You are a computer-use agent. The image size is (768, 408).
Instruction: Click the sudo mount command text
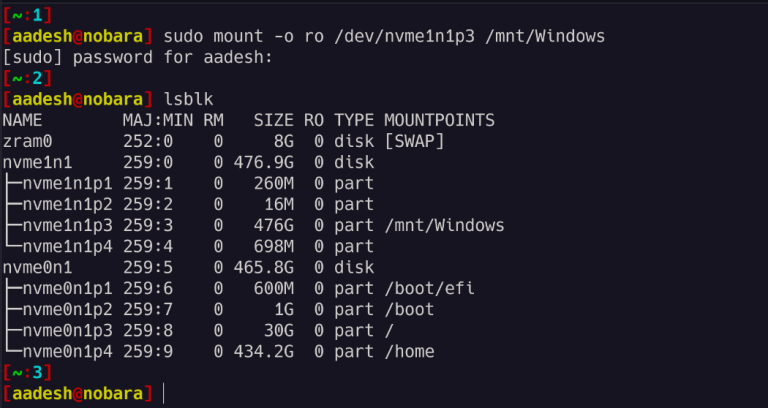[384, 37]
